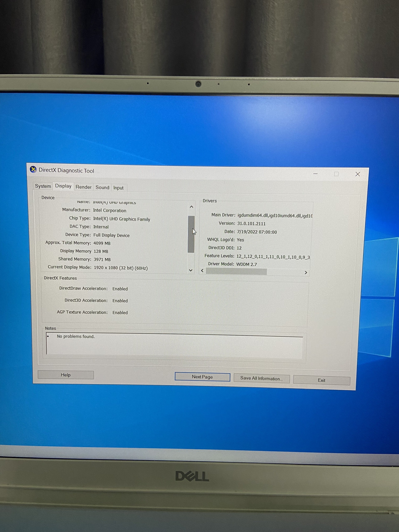
Task: Go to the Input tab
Action: 118,188
